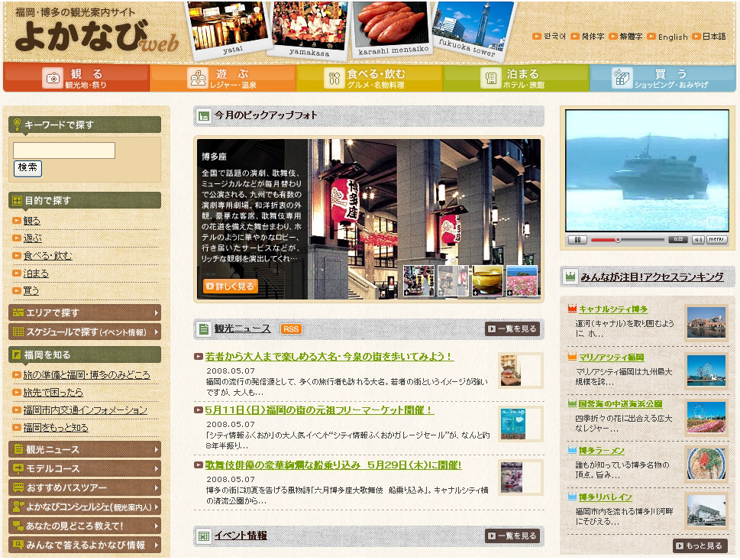Image resolution: width=740 pixels, height=560 pixels.
Task: Open the 泊まる hotel navigation tab
Action: click(515, 78)
